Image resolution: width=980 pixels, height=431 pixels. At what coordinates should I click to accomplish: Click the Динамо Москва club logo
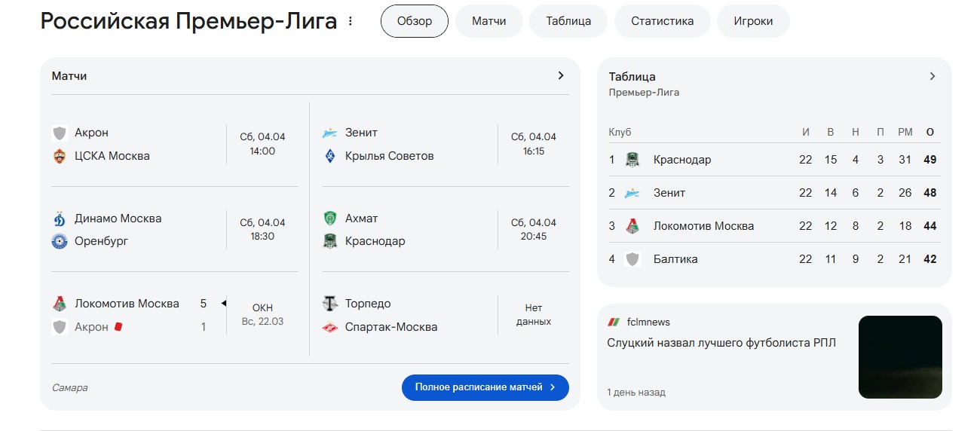[x=60, y=219]
